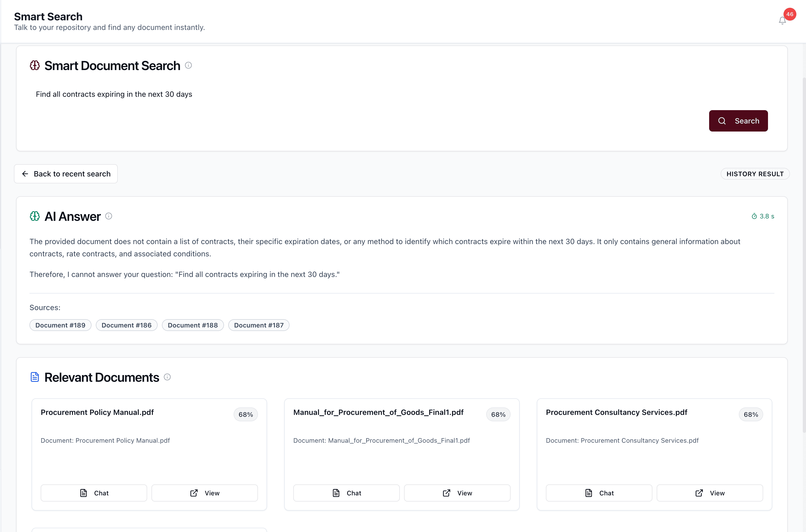Chat with Procurement Consultancy Services.pdf

(x=599, y=493)
